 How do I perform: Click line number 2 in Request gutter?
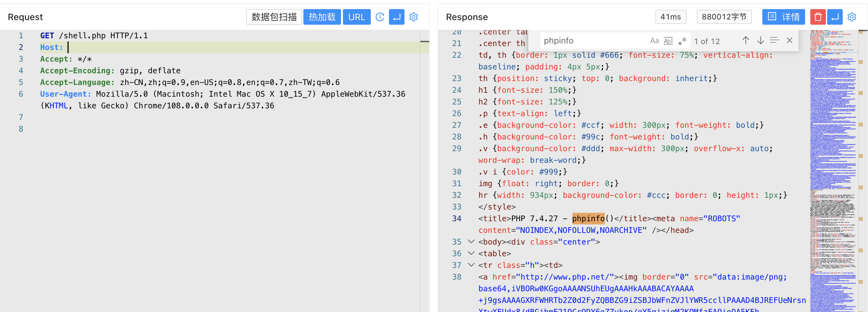[x=21, y=47]
